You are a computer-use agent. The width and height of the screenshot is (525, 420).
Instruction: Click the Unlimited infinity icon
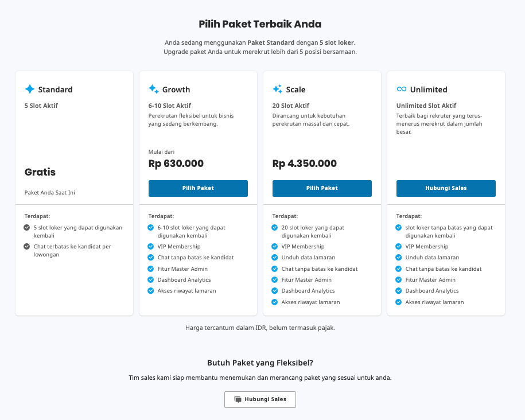click(x=402, y=89)
